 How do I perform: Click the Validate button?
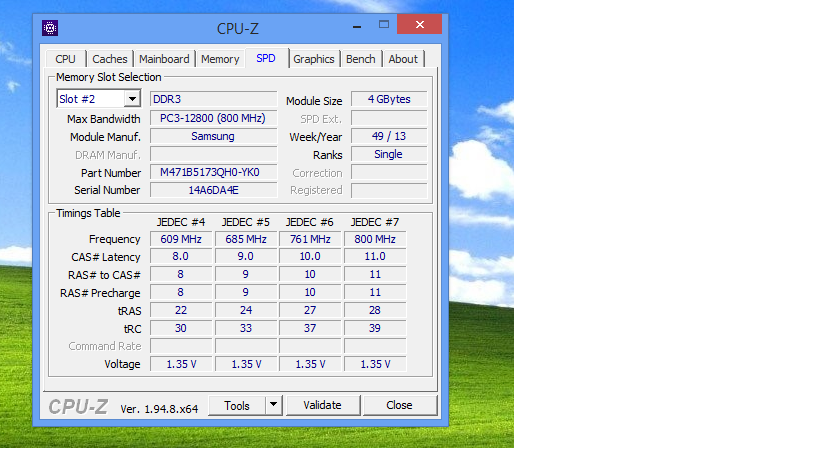pyautogui.click(x=322, y=405)
